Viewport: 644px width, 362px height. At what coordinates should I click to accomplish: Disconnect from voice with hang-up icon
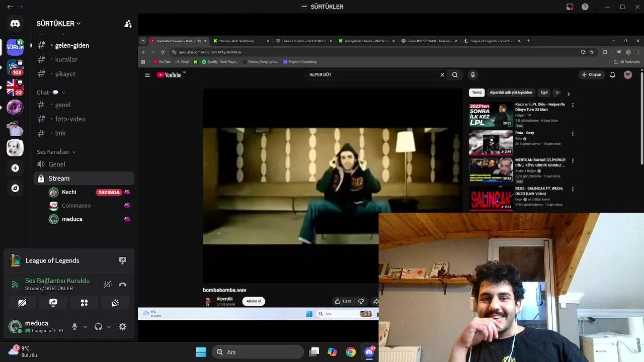pyautogui.click(x=122, y=285)
